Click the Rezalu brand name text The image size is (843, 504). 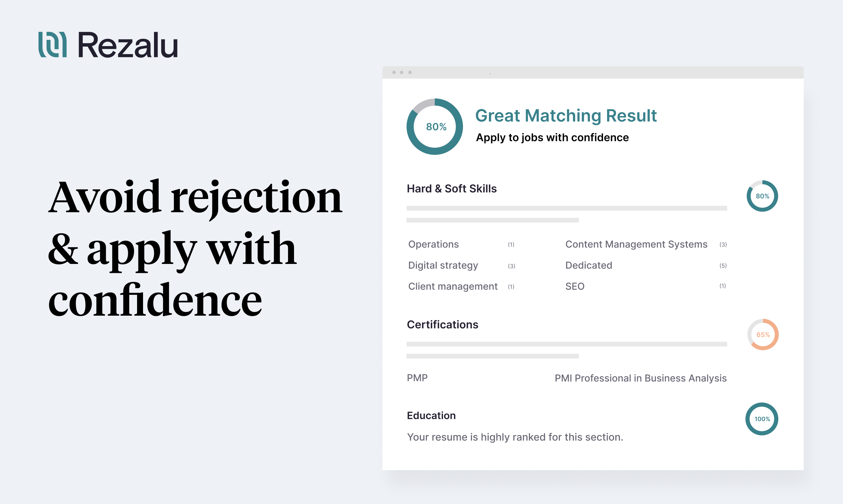click(x=128, y=45)
